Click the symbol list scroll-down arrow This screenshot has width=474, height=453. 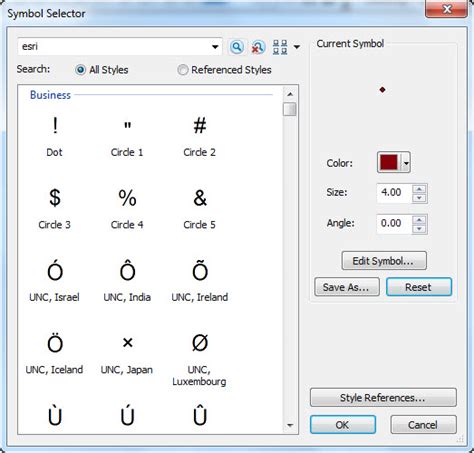coord(290,425)
